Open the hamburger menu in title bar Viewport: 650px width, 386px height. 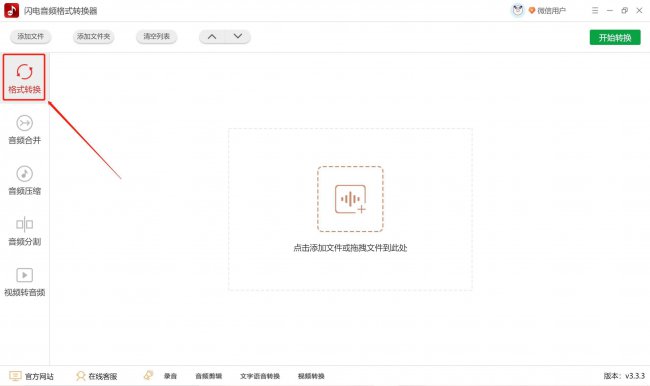[595, 11]
